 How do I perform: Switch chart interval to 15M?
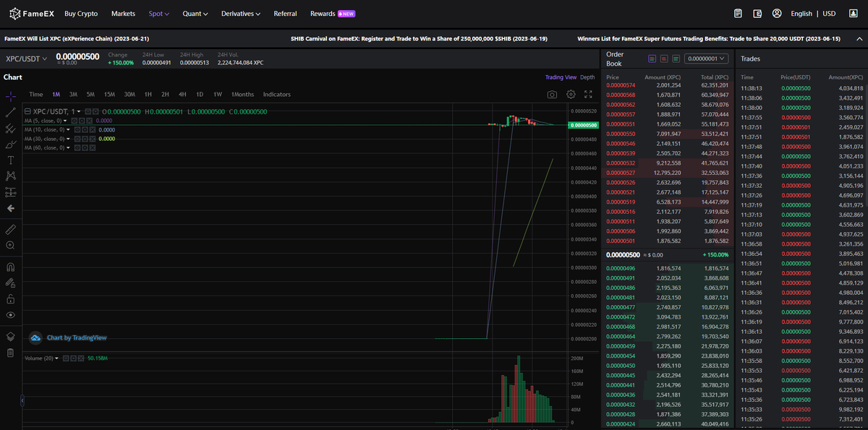point(109,95)
